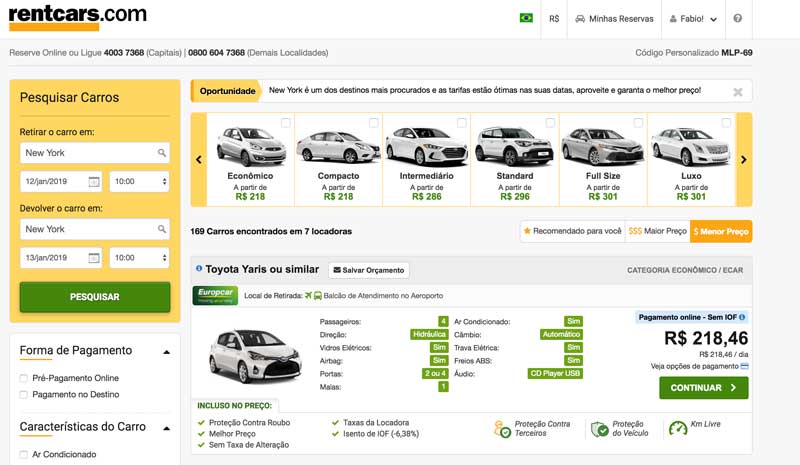This screenshot has height=465, width=800.
Task: Select the Luxo category checkbox
Action: 726,123
